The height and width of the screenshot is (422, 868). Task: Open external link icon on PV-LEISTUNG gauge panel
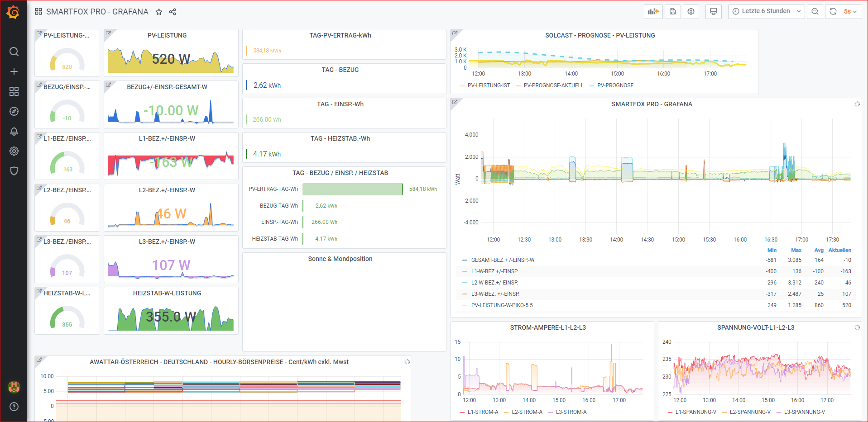39,33
